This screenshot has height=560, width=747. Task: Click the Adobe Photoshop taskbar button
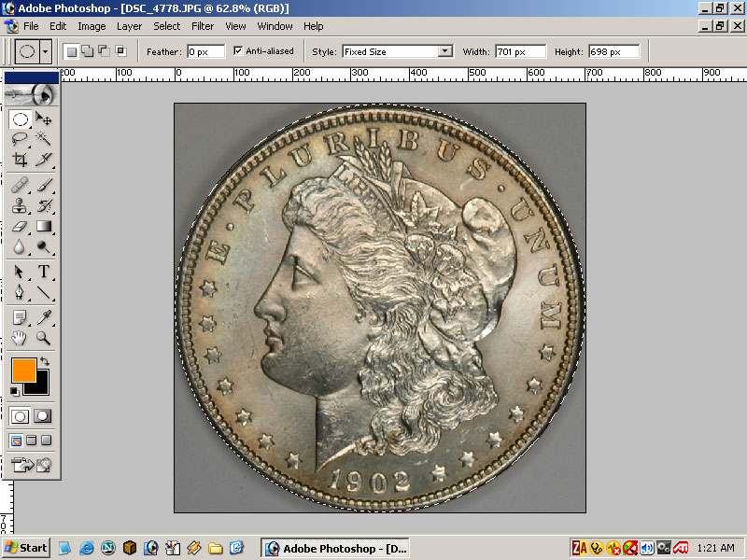337,548
